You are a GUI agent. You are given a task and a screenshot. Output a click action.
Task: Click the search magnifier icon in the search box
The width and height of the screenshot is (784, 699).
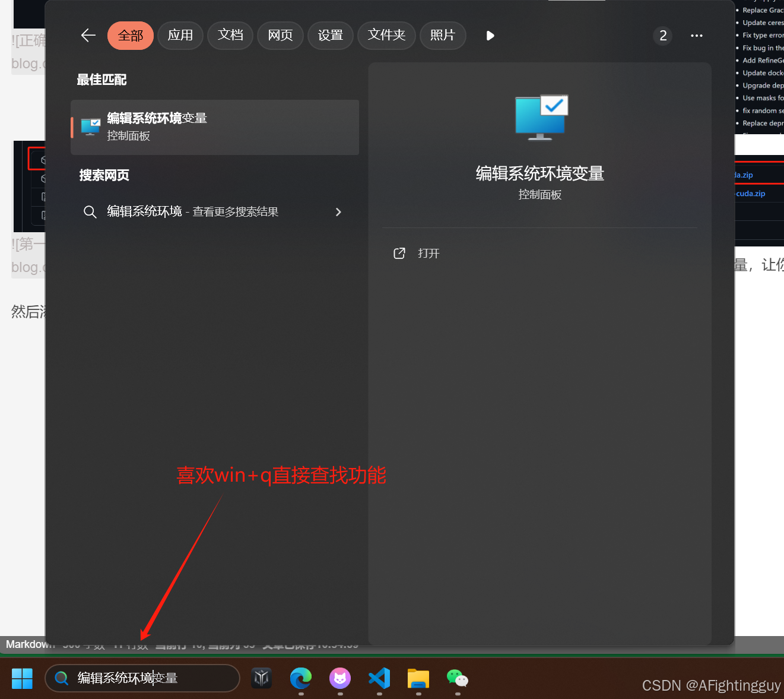point(62,678)
